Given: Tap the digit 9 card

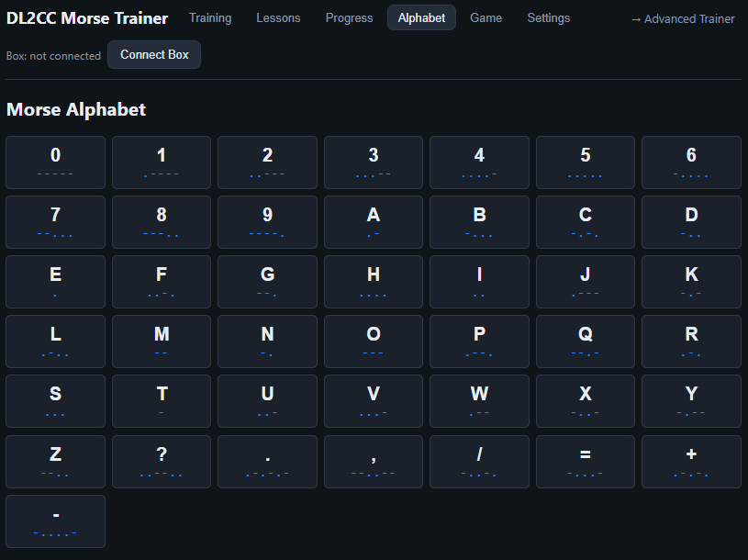Looking at the screenshot, I should pyautogui.click(x=268, y=222).
